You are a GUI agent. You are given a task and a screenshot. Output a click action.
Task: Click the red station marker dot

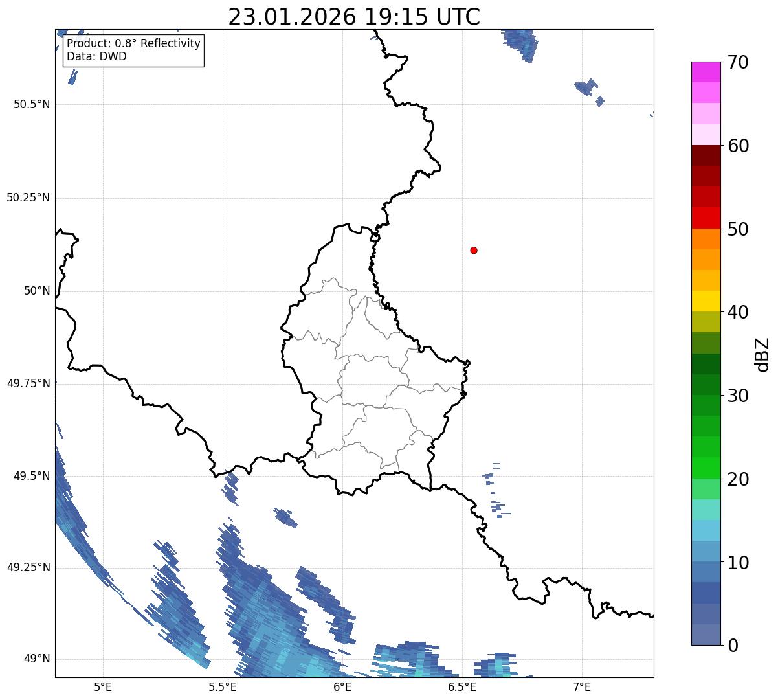click(x=474, y=250)
